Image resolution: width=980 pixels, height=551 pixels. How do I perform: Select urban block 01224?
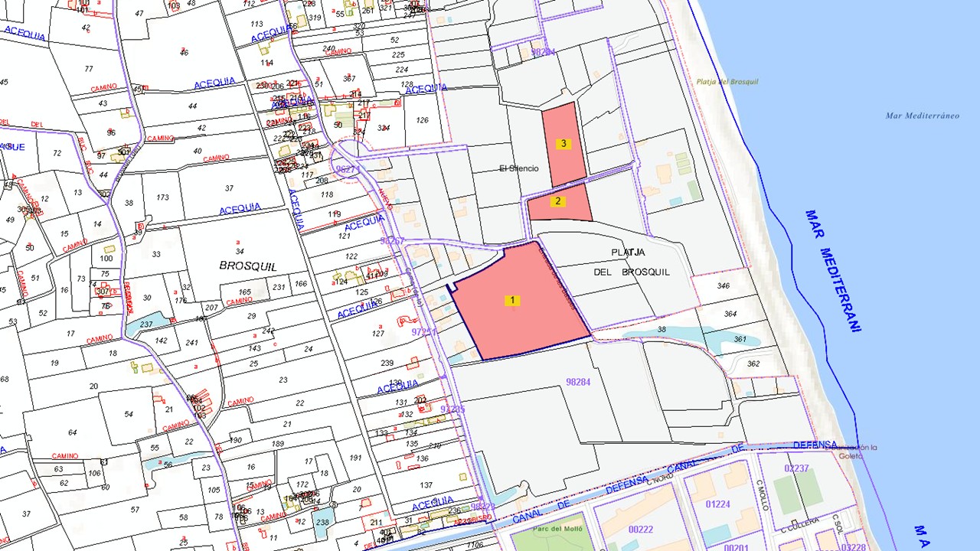click(x=717, y=504)
